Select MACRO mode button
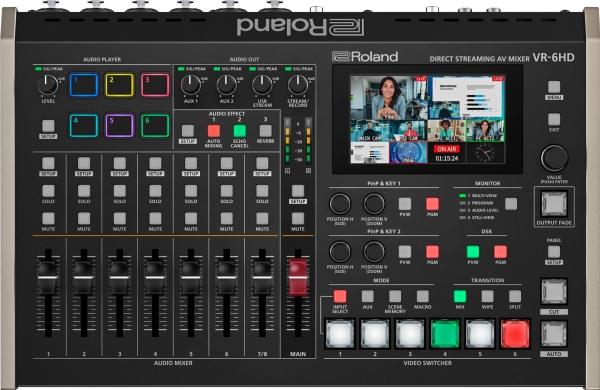The height and width of the screenshot is (390, 600). [x=422, y=296]
